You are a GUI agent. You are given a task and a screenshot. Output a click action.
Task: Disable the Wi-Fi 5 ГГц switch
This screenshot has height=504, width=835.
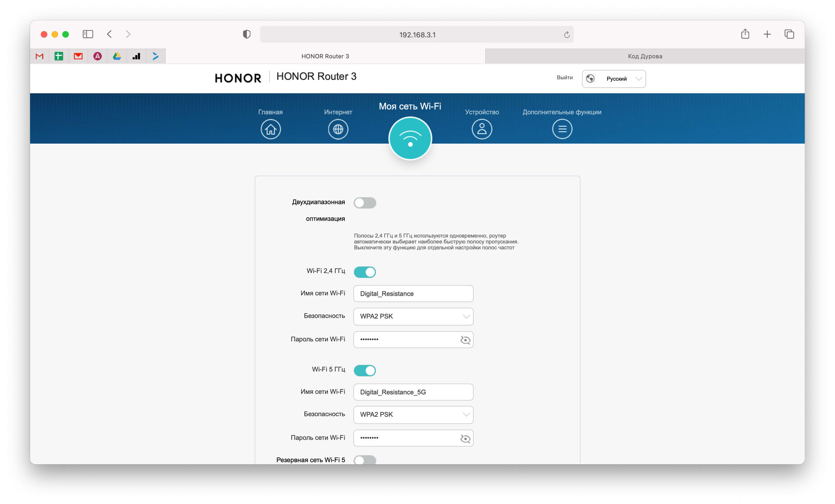(365, 370)
